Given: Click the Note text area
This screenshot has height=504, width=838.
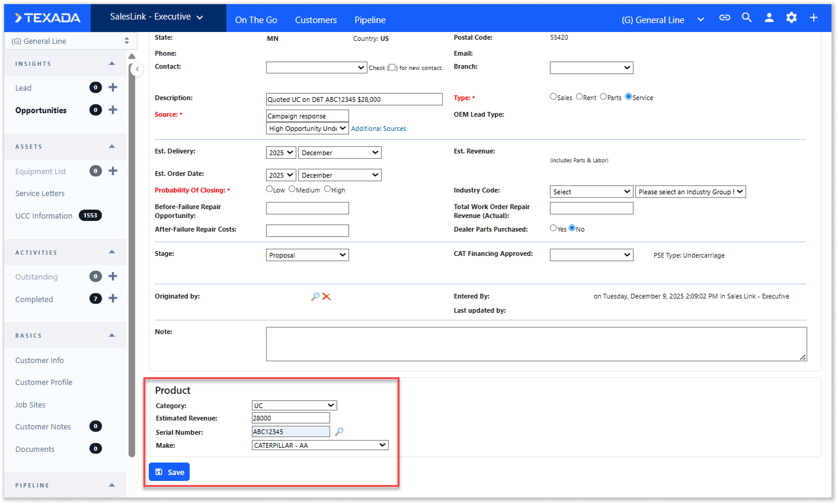Looking at the screenshot, I should point(536,344).
